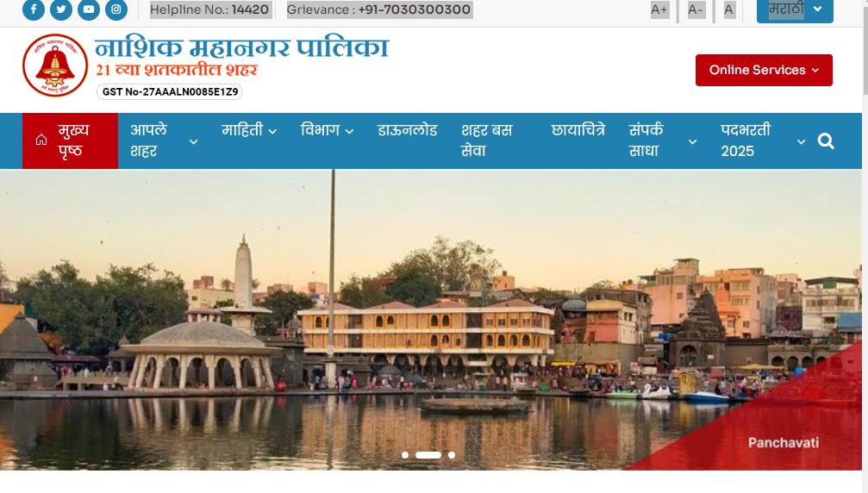Decrease font size with A- button
Image resolution: width=868 pixels, height=493 pixels.
(x=696, y=9)
